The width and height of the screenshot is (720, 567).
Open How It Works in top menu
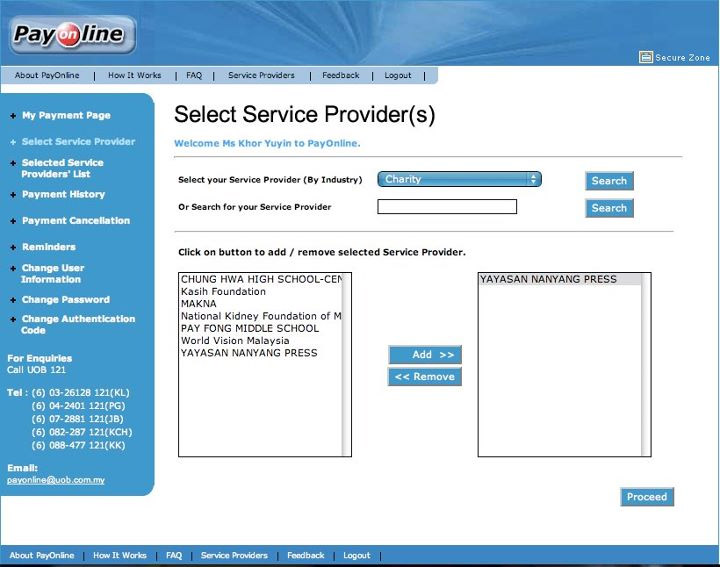135,75
